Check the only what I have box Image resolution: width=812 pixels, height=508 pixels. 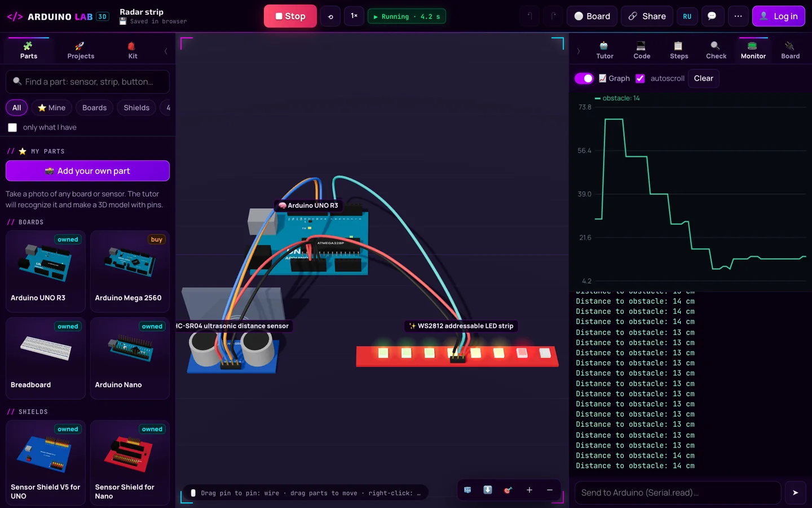12,128
